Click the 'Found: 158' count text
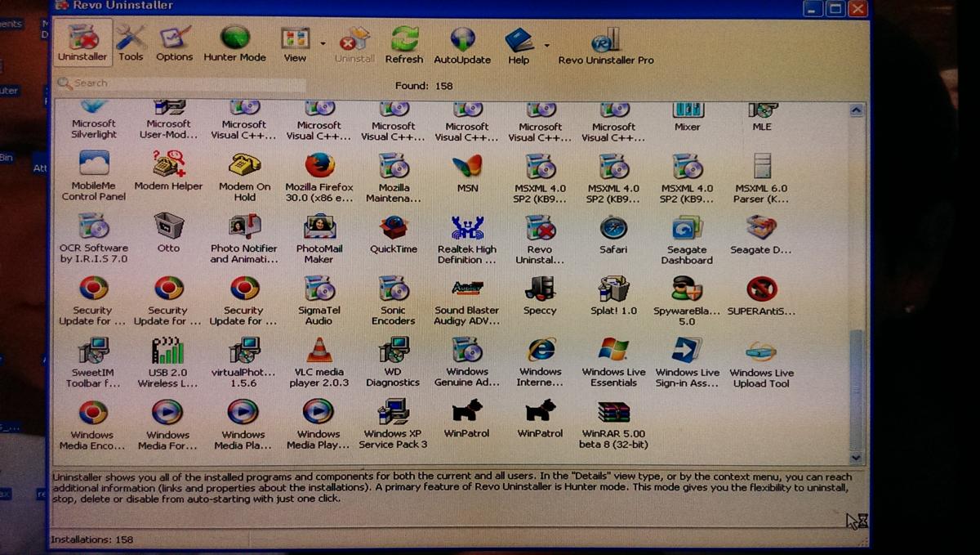This screenshot has width=980, height=555. coord(424,85)
